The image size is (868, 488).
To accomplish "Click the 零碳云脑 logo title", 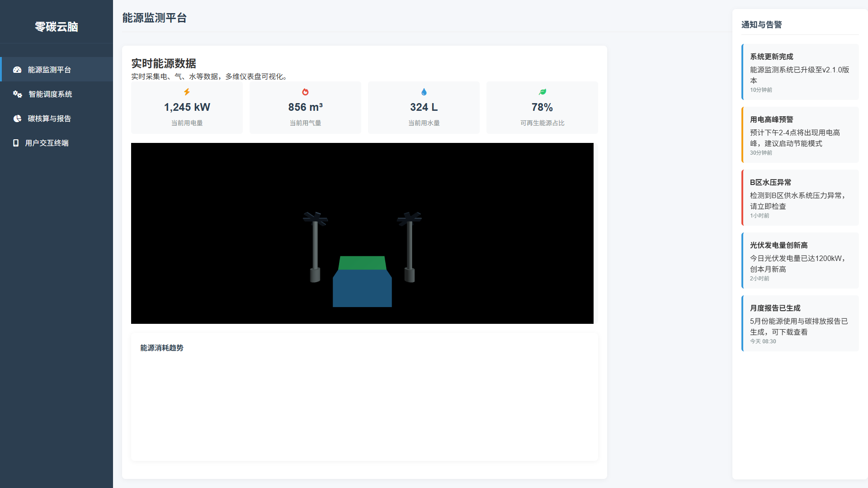I will (57, 27).
